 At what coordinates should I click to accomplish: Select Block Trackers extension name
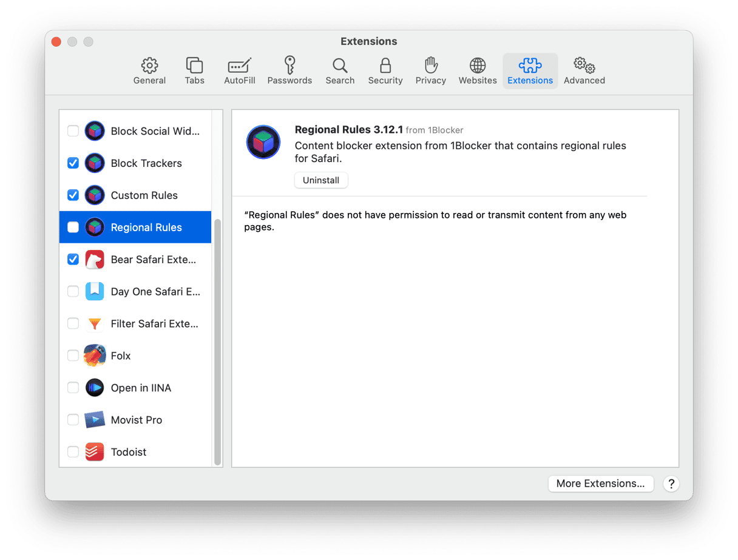pyautogui.click(x=146, y=163)
